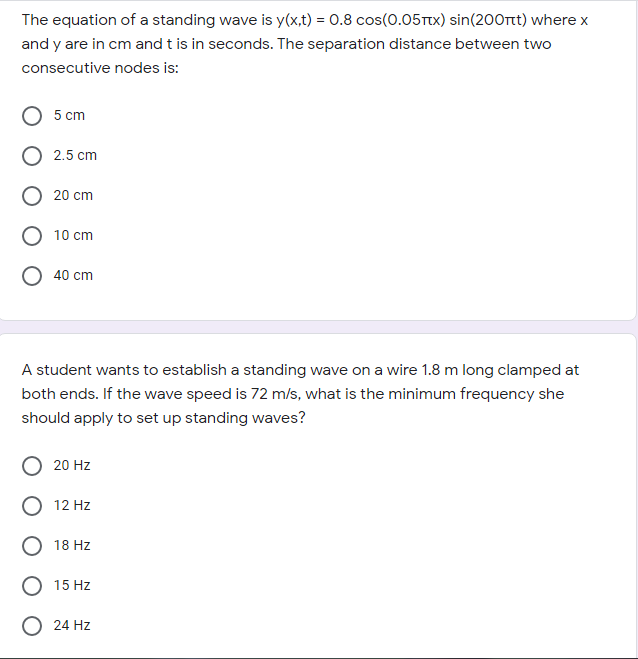This screenshot has height=659, width=638.
Task: Select 10 cm as node separation
Action: (32, 236)
